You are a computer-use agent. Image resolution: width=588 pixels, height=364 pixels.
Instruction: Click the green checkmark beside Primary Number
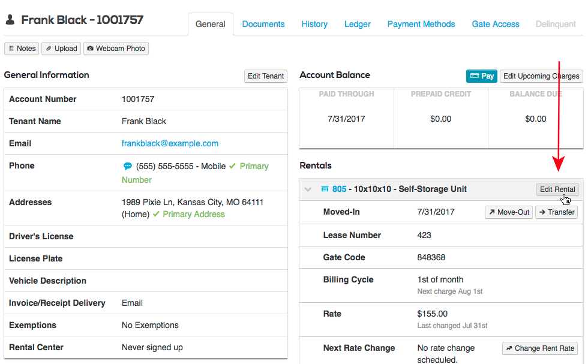point(232,166)
